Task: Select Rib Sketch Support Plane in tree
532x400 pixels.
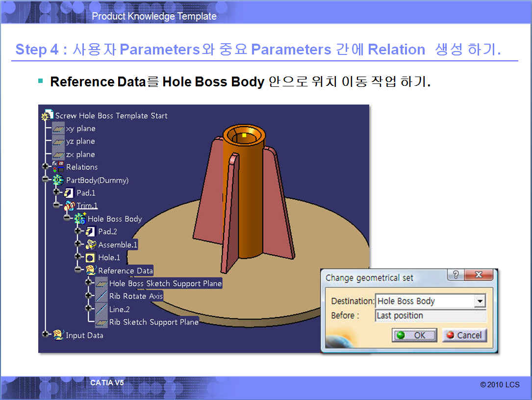Action: (153, 322)
